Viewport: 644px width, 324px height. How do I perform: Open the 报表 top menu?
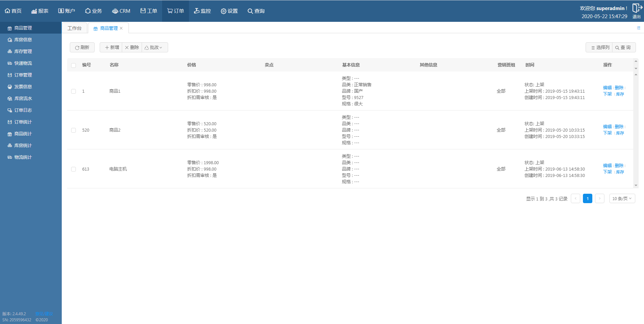(x=40, y=11)
